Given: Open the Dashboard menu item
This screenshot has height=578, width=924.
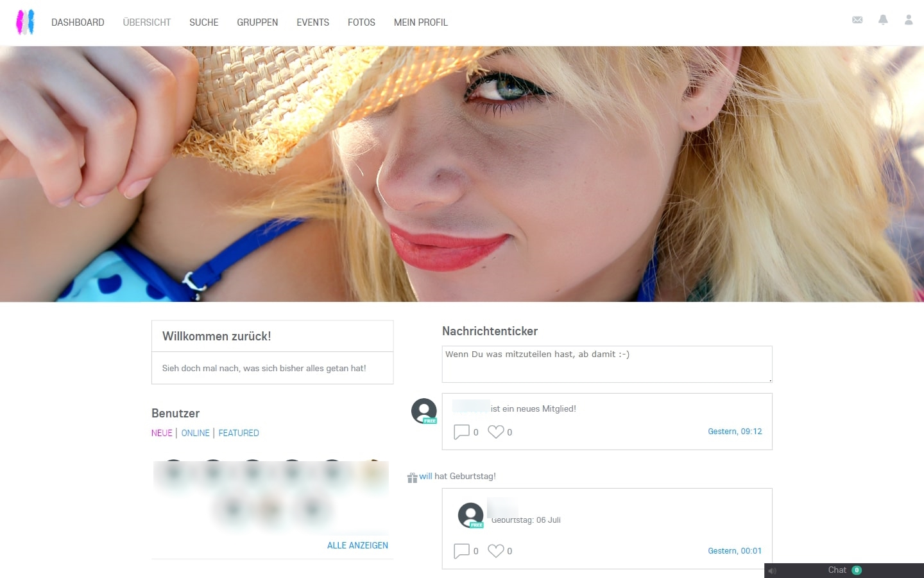Looking at the screenshot, I should pyautogui.click(x=78, y=22).
